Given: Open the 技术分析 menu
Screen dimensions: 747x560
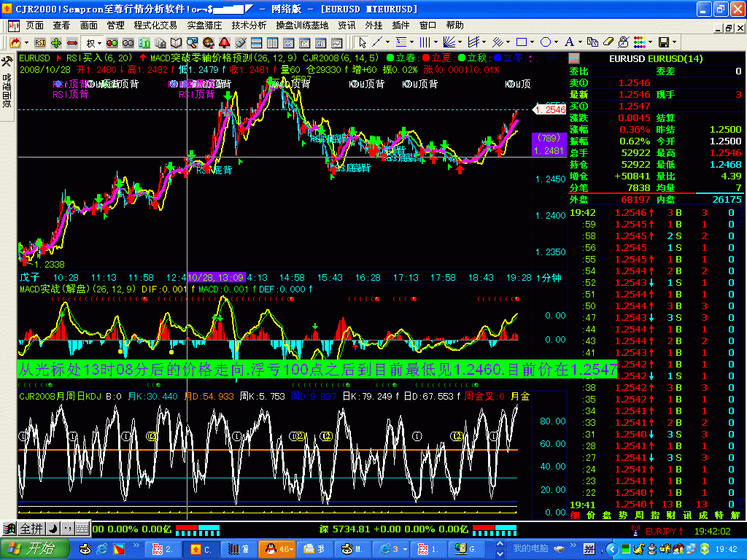Looking at the screenshot, I should tap(249, 25).
